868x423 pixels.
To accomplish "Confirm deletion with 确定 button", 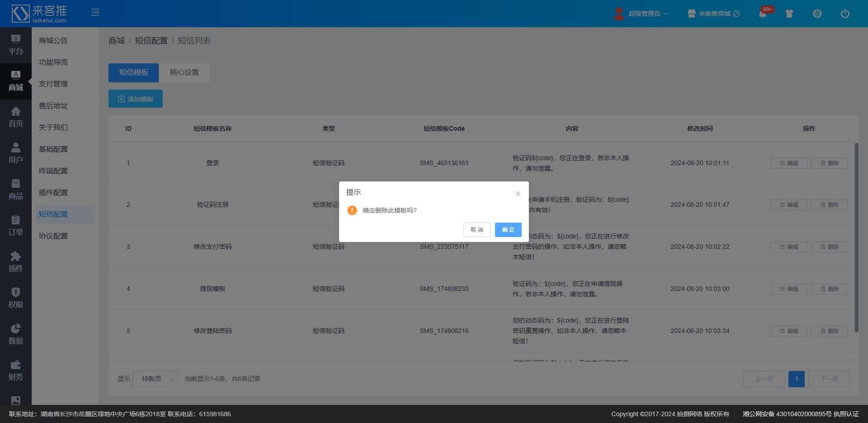I will tap(508, 230).
